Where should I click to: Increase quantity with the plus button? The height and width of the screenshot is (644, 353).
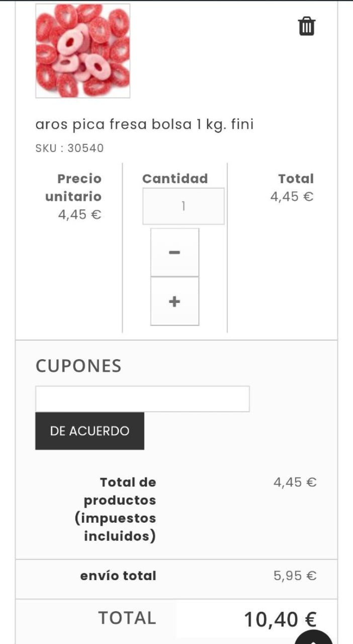click(174, 300)
